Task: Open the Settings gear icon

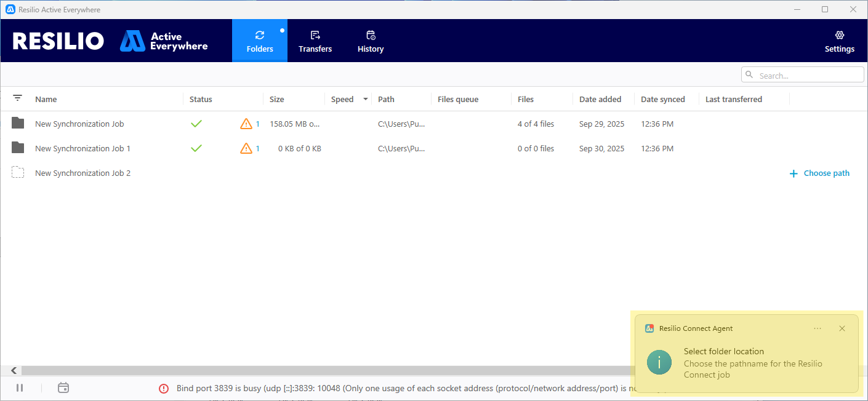Action: click(839, 36)
